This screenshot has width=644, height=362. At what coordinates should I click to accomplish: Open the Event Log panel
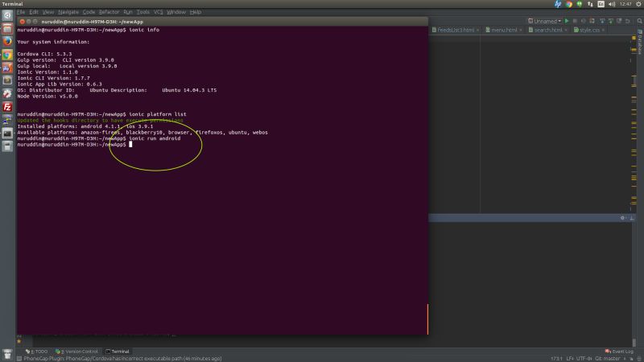(x=619, y=352)
